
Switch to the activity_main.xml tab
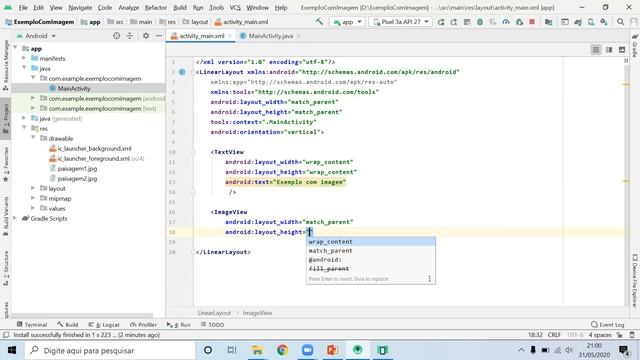(202, 36)
